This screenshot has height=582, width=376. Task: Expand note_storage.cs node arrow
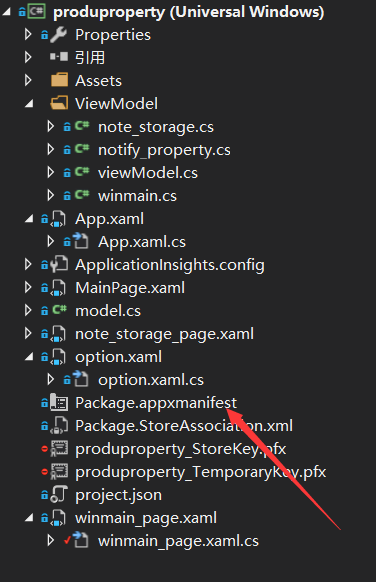click(51, 127)
